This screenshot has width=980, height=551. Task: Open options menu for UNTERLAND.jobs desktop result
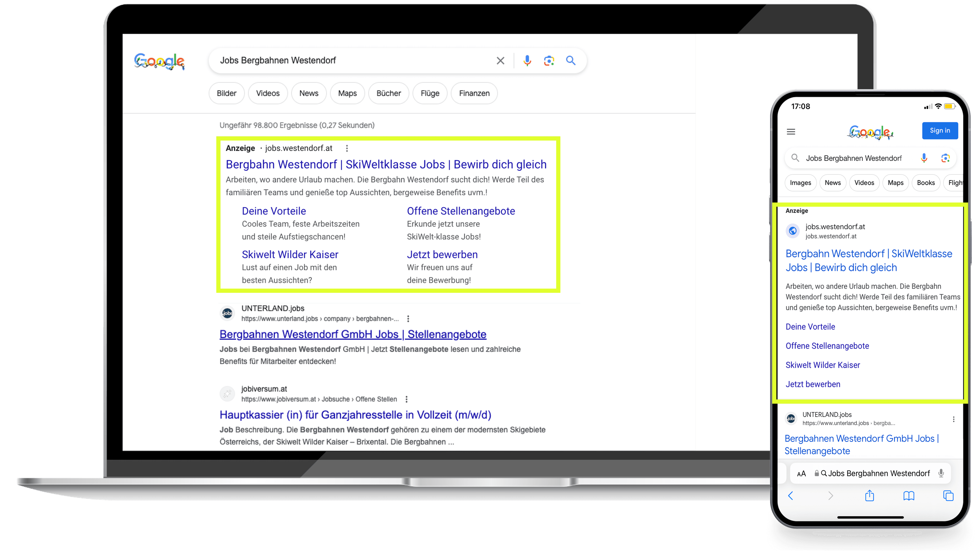point(408,318)
